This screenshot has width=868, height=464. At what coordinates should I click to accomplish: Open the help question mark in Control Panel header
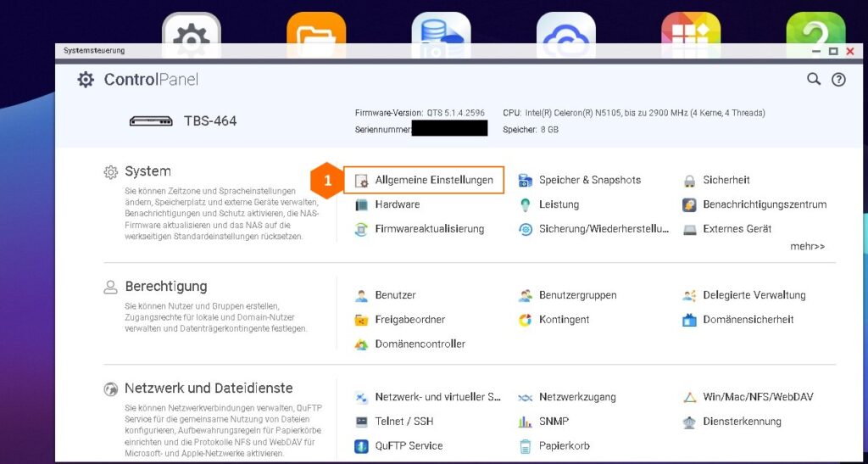point(838,80)
